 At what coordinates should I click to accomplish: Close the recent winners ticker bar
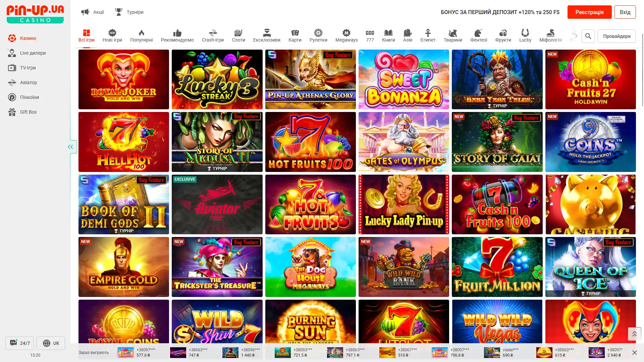634,353
